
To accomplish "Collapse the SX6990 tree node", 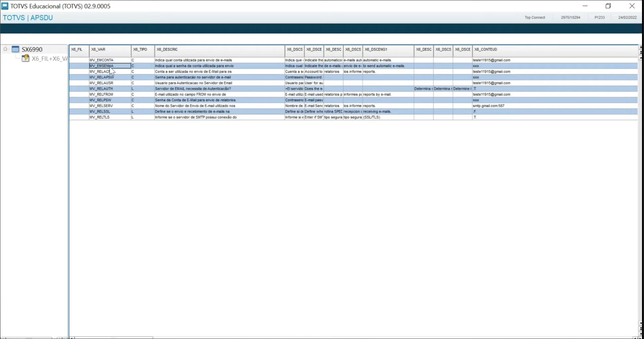I will tap(5, 49).
